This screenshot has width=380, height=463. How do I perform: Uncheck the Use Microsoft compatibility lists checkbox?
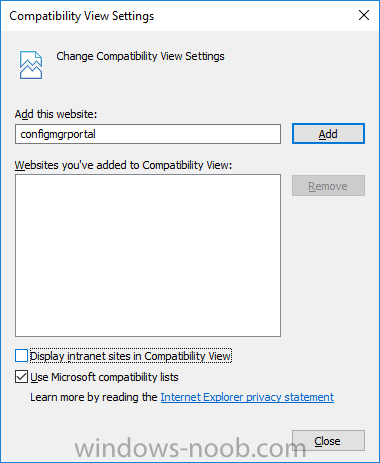21,377
